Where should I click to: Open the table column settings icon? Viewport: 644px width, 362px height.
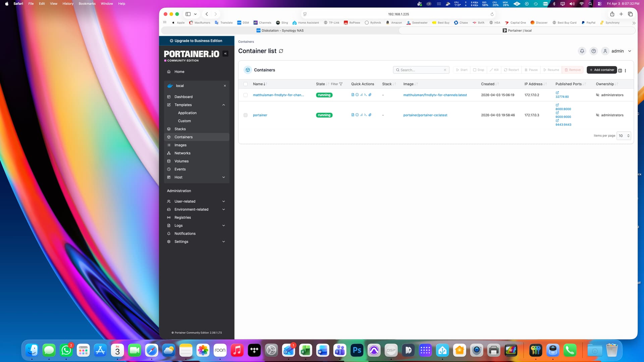point(620,70)
